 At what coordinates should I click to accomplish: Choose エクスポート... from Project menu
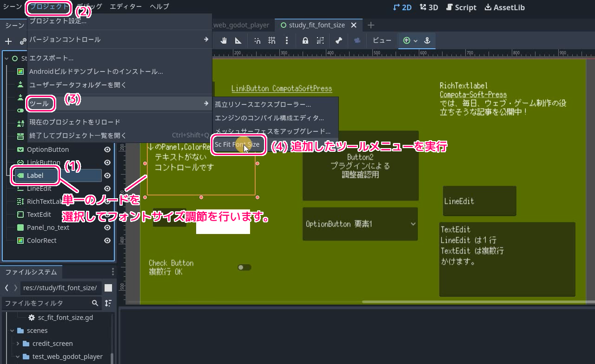coord(119,58)
